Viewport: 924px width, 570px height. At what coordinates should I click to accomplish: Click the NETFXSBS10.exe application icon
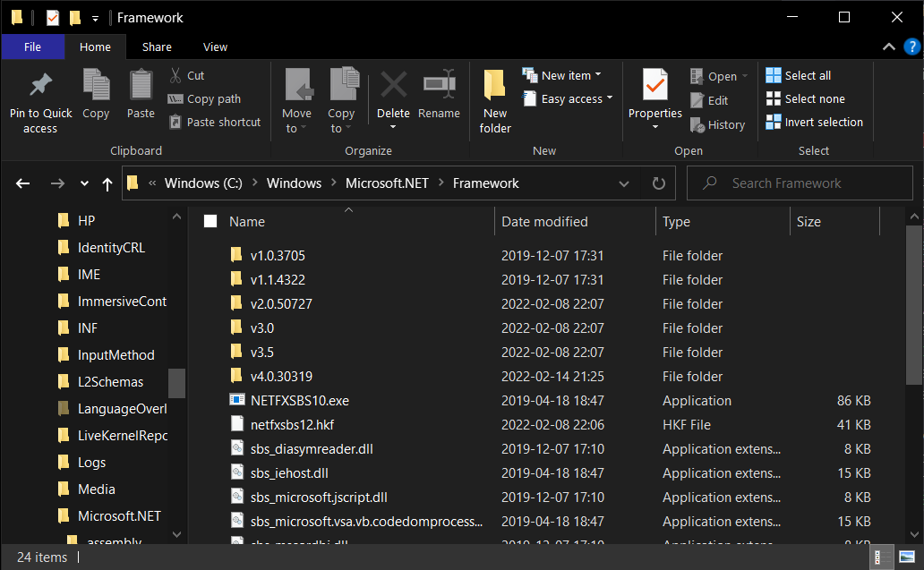[x=237, y=400]
